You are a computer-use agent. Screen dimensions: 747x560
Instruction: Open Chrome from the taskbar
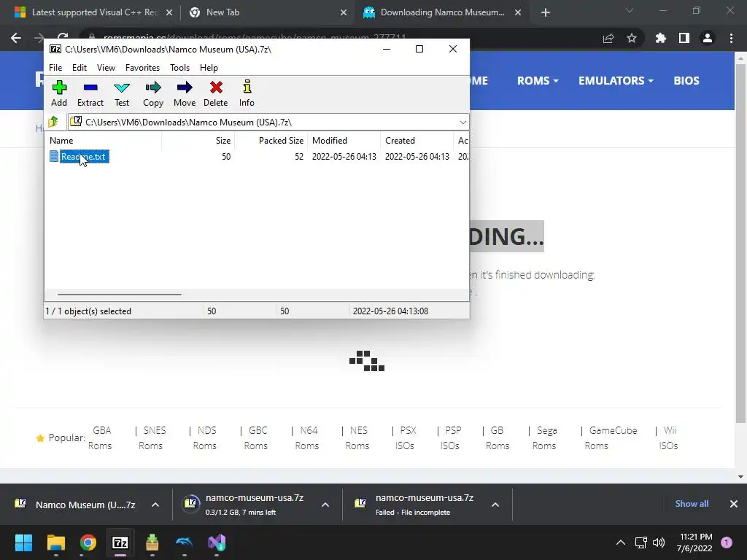pos(88,542)
